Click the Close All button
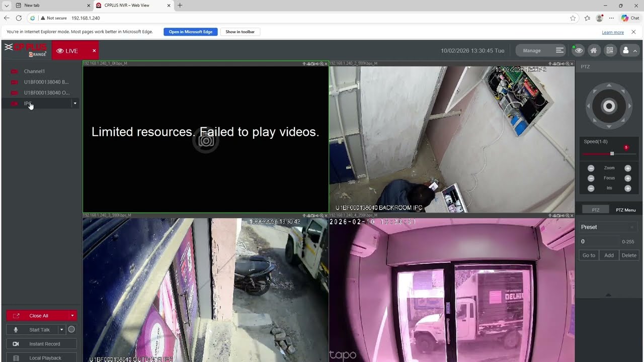This screenshot has width=644, height=362. pos(38,316)
